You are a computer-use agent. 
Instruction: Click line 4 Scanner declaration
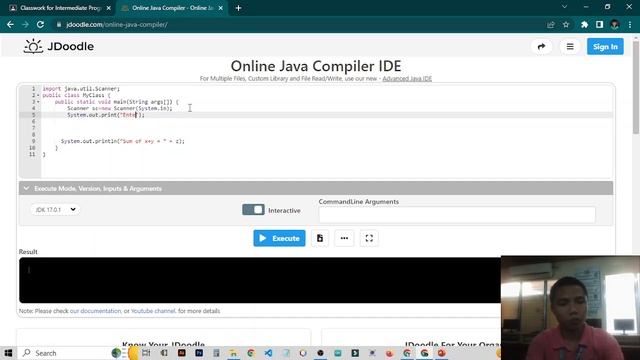[120, 108]
